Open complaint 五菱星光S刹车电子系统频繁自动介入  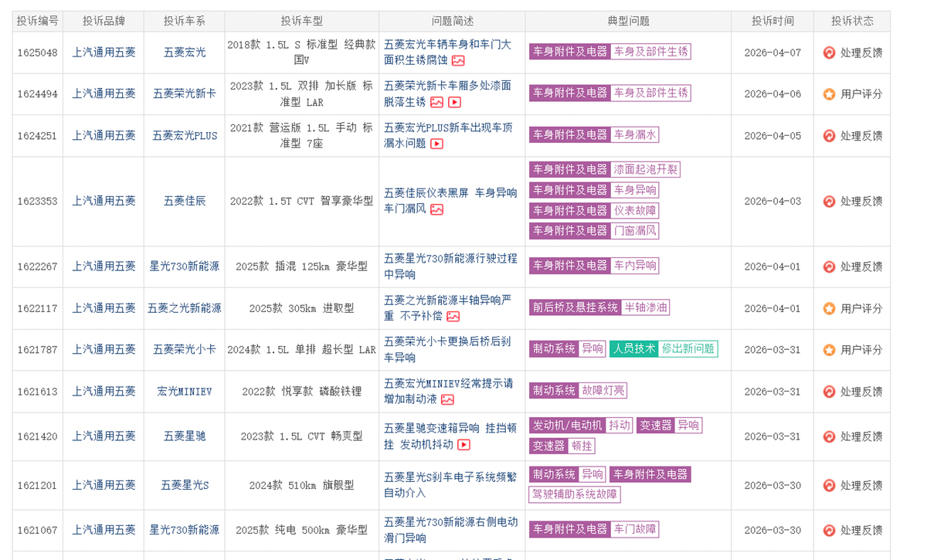[450, 485]
